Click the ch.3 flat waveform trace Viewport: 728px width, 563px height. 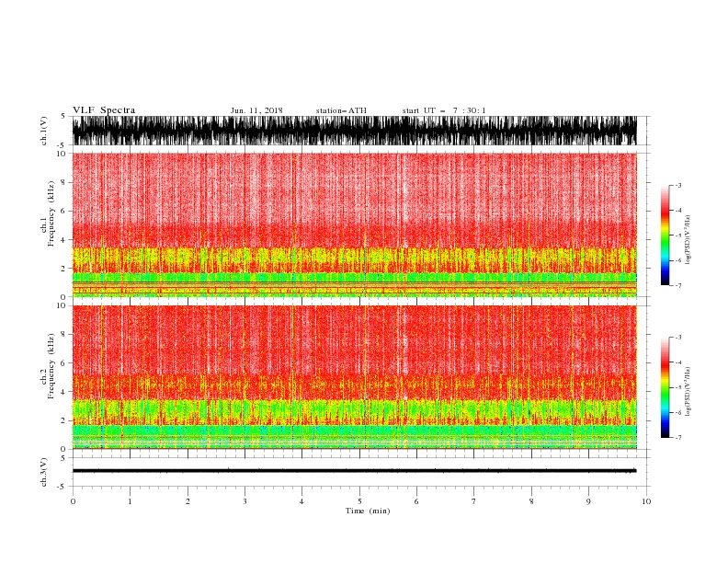point(355,471)
